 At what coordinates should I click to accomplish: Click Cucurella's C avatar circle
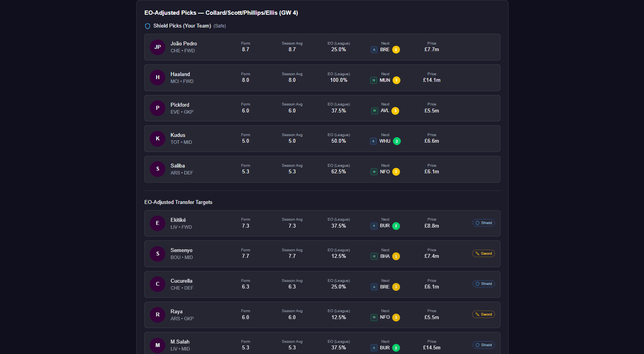(x=158, y=284)
